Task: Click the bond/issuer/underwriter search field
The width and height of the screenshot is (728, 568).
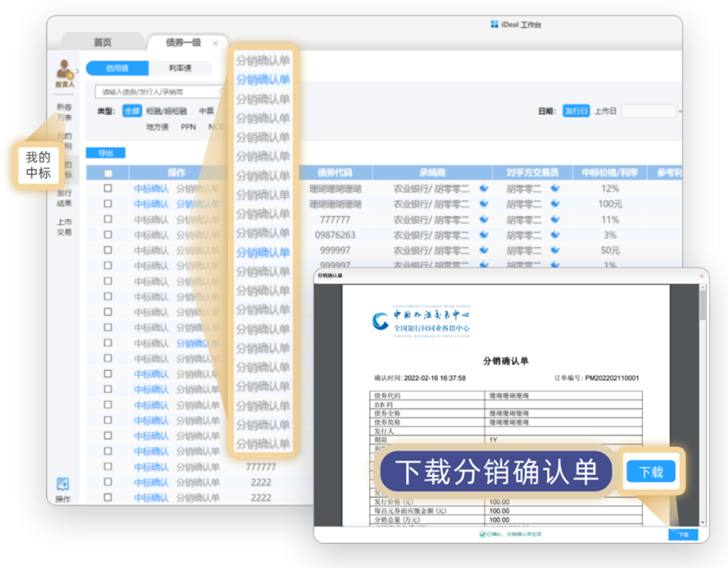Action: click(160, 92)
